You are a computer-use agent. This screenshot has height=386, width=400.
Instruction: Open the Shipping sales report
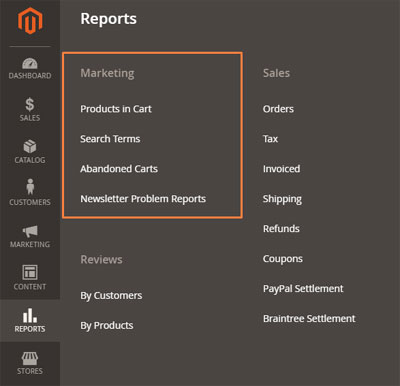(x=282, y=199)
